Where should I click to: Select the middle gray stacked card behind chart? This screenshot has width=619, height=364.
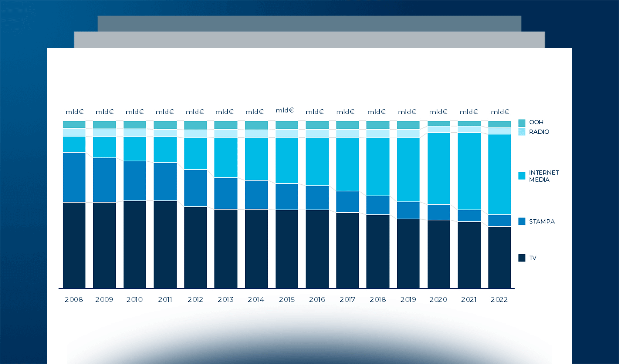click(x=309, y=40)
